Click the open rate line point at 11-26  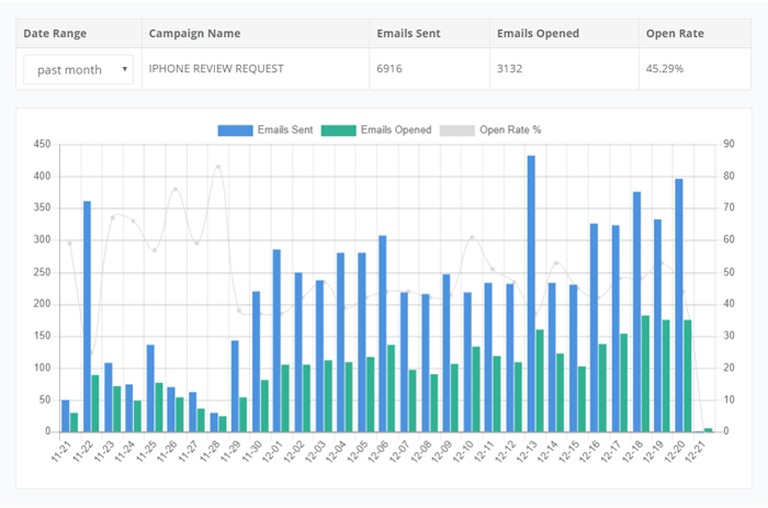pyautogui.click(x=176, y=188)
